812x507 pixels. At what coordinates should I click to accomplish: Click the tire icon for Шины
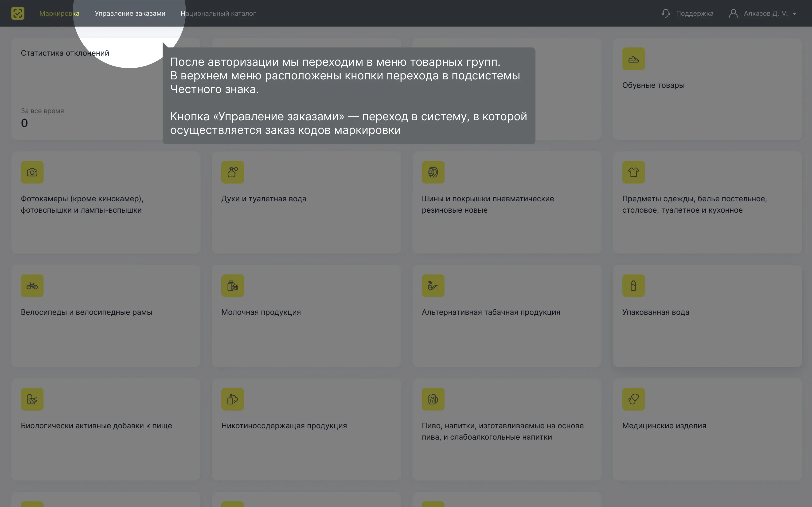pos(433,172)
